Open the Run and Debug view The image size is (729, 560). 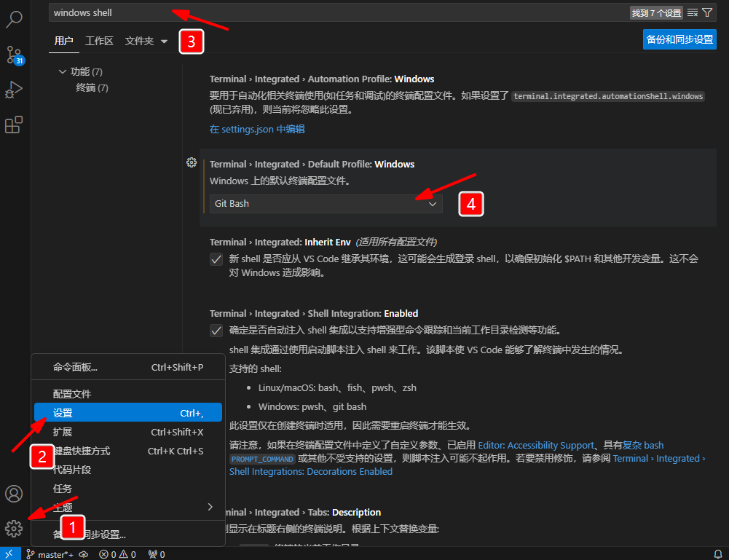pyautogui.click(x=14, y=90)
